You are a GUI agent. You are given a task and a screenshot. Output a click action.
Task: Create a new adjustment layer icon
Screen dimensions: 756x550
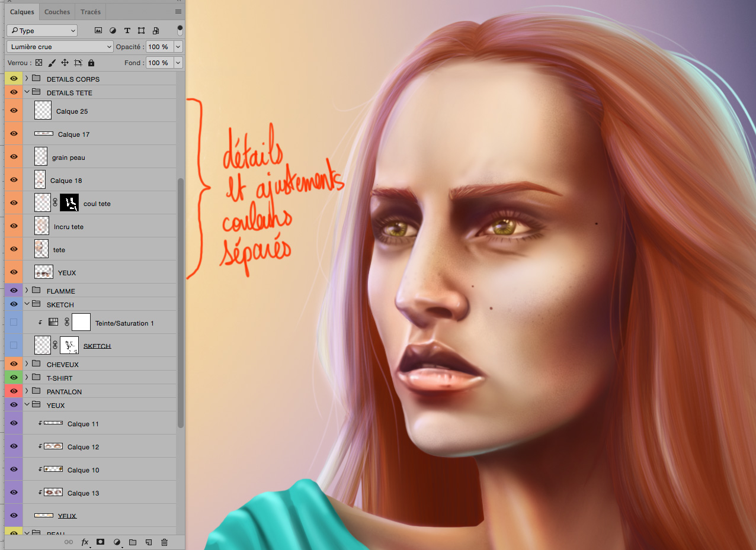[x=117, y=542]
